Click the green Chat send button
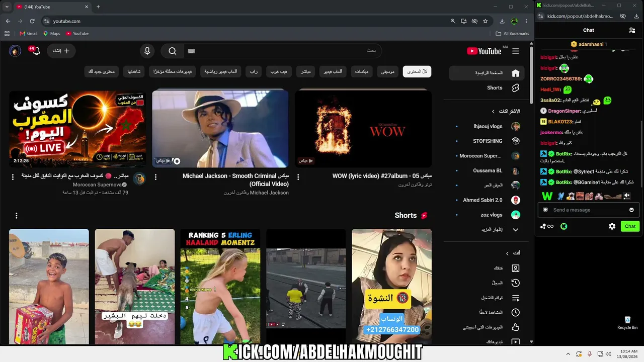This screenshot has height=362, width=644. click(x=630, y=226)
